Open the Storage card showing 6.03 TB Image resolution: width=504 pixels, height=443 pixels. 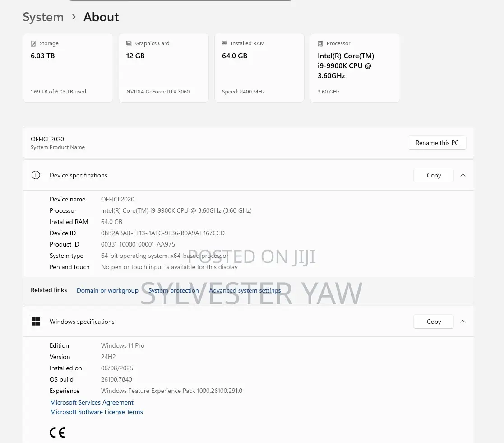click(68, 68)
